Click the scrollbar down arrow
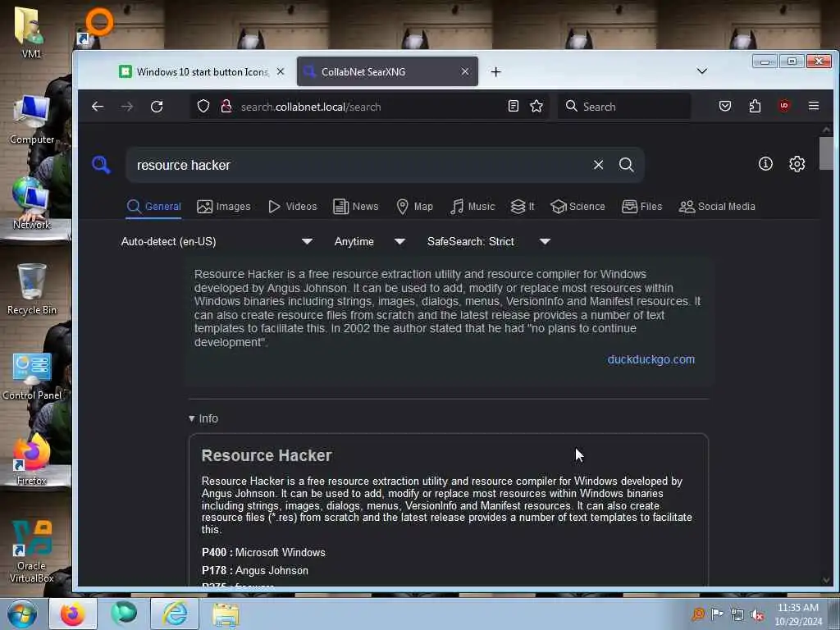 [x=826, y=580]
